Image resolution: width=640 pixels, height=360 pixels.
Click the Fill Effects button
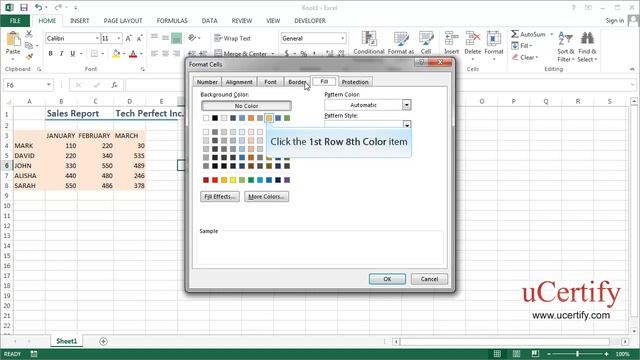[x=220, y=197]
